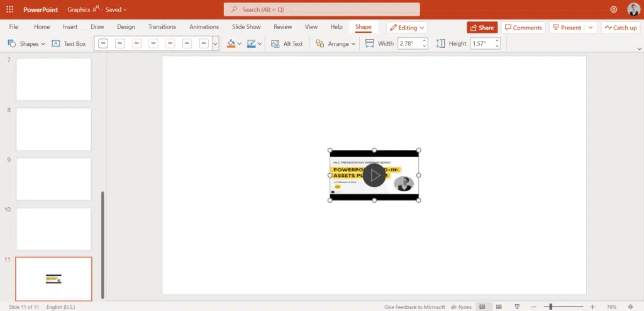Open the app launcher waffle icon
This screenshot has width=644, height=311.
[x=9, y=9]
